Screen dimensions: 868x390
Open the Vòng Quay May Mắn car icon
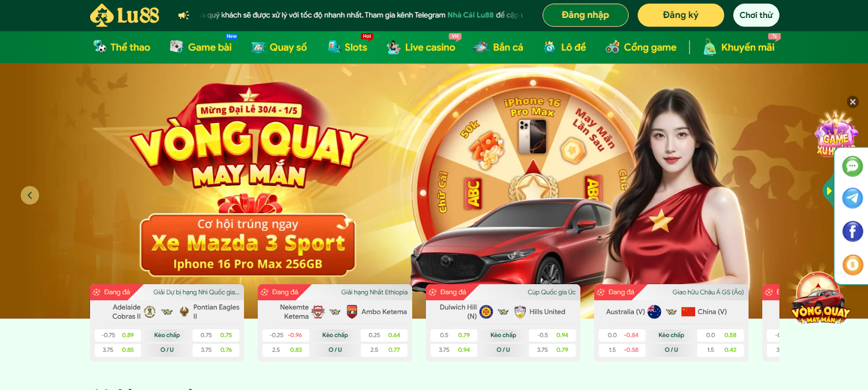[820, 299]
